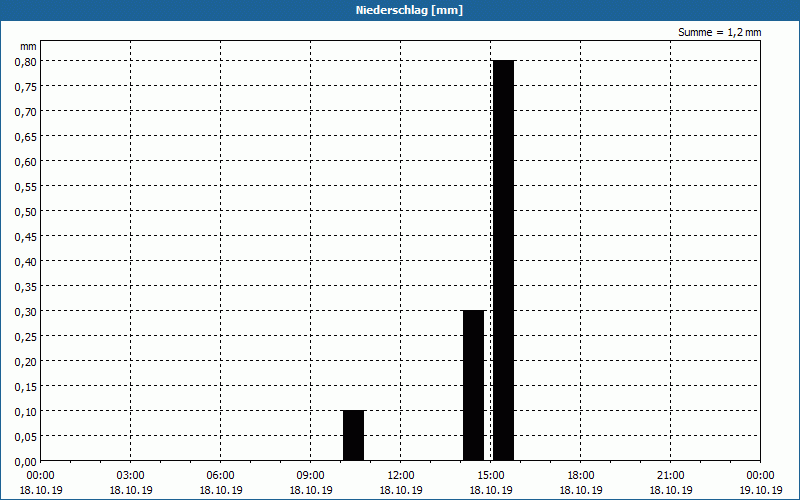Click the 19.10.19 date label
800x500 pixels.
tap(760, 490)
